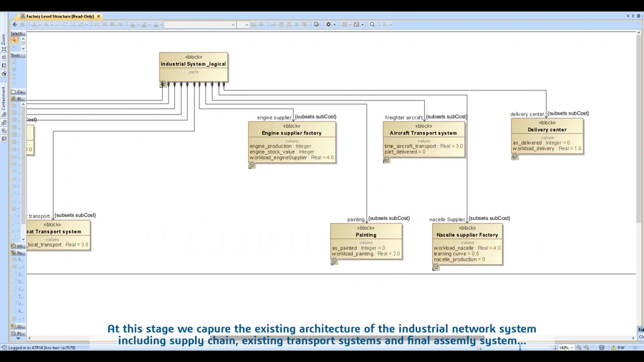The height and width of the screenshot is (362, 644).
Task: Click the compartment icon on Engine supplier factory
Action: click(252, 166)
